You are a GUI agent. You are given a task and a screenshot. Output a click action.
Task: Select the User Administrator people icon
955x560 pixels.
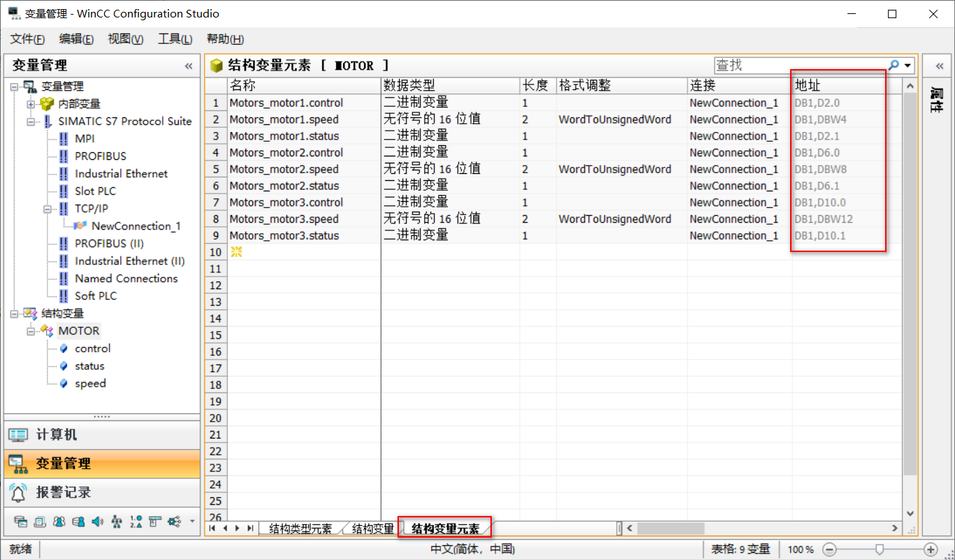60,521
